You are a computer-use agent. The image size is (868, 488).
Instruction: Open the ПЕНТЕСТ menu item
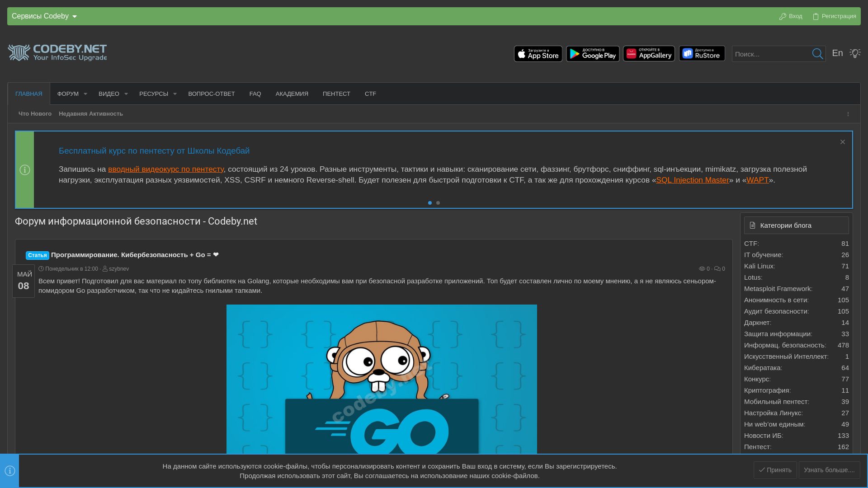(336, 94)
